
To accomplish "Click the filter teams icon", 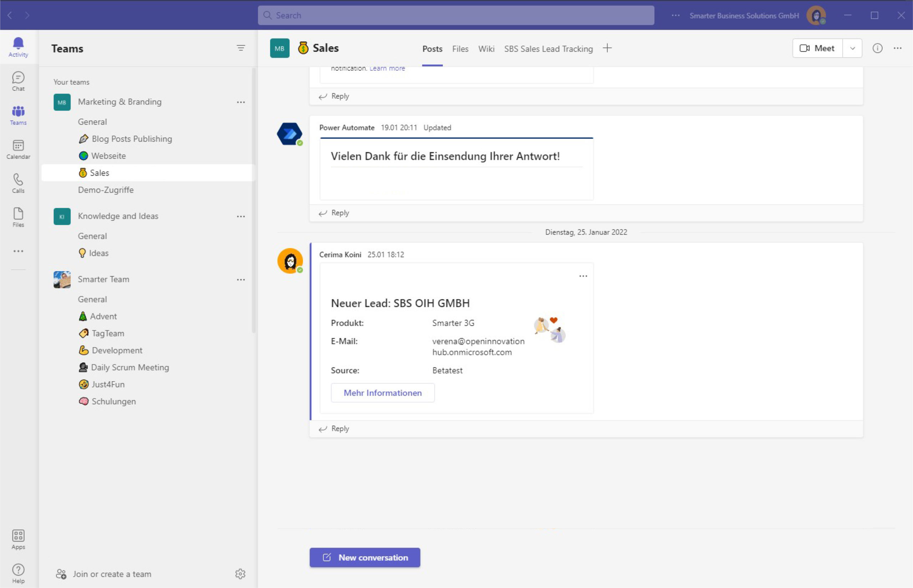I will pyautogui.click(x=241, y=48).
